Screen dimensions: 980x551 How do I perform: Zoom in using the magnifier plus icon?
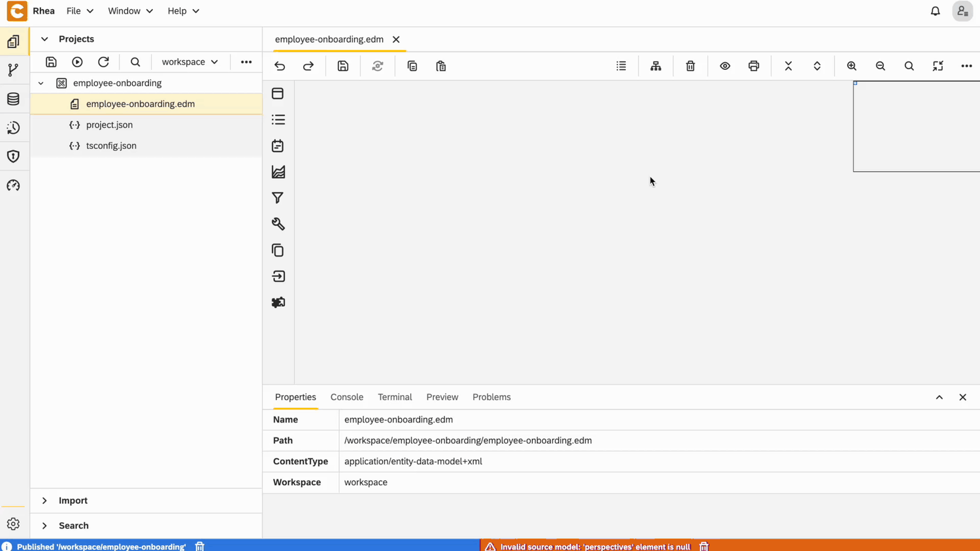[851, 66]
